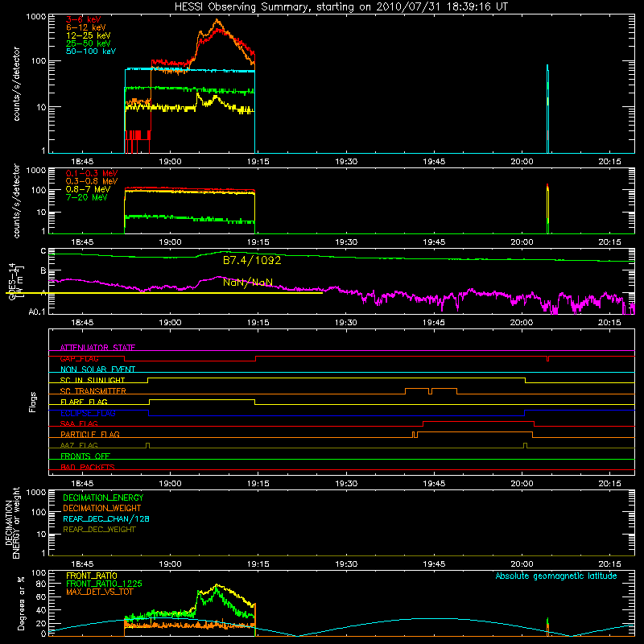
Task: Click the DECIMATION_WEIGHT legend label
Action: (x=102, y=509)
